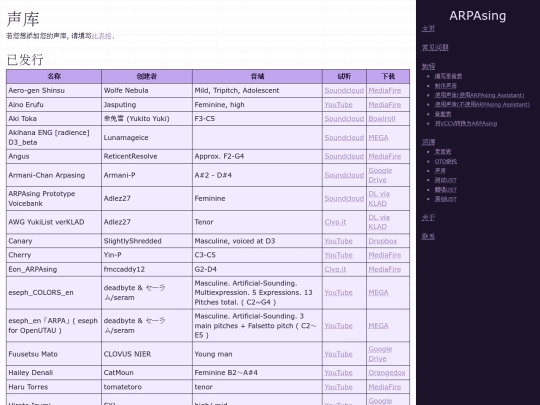
Task: Click the 名称 column header
Action: [54, 76]
